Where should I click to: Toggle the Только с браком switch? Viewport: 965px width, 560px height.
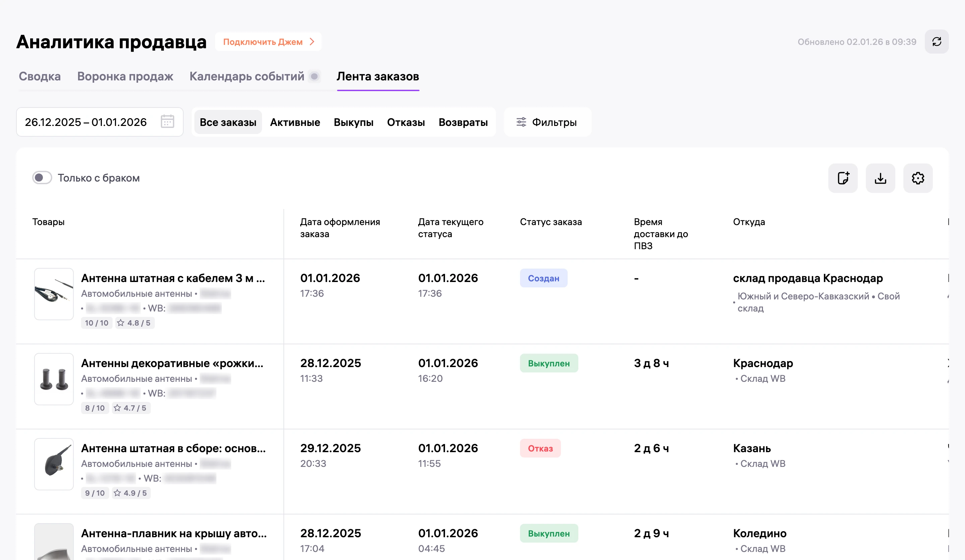tap(42, 178)
